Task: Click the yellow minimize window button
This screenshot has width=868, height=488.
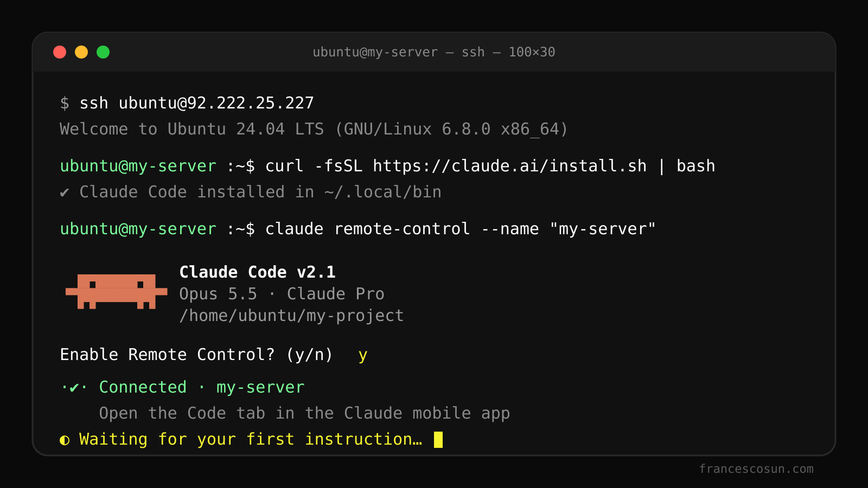Action: tap(81, 52)
